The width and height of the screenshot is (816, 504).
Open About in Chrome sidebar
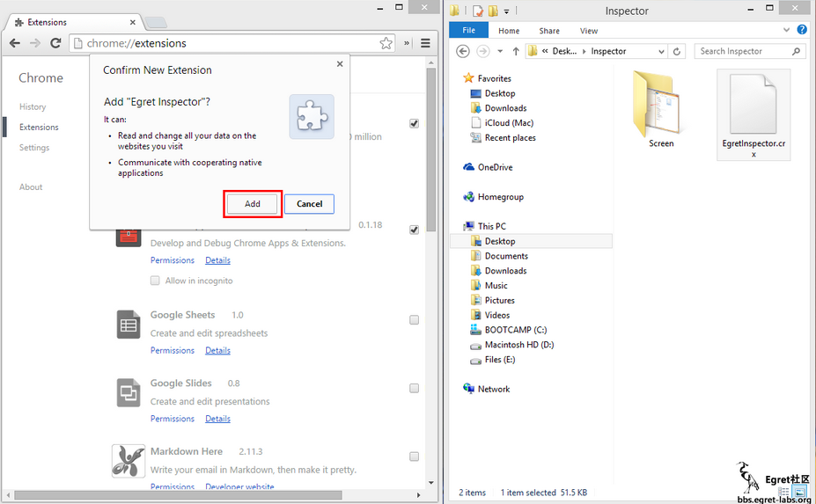coord(31,187)
